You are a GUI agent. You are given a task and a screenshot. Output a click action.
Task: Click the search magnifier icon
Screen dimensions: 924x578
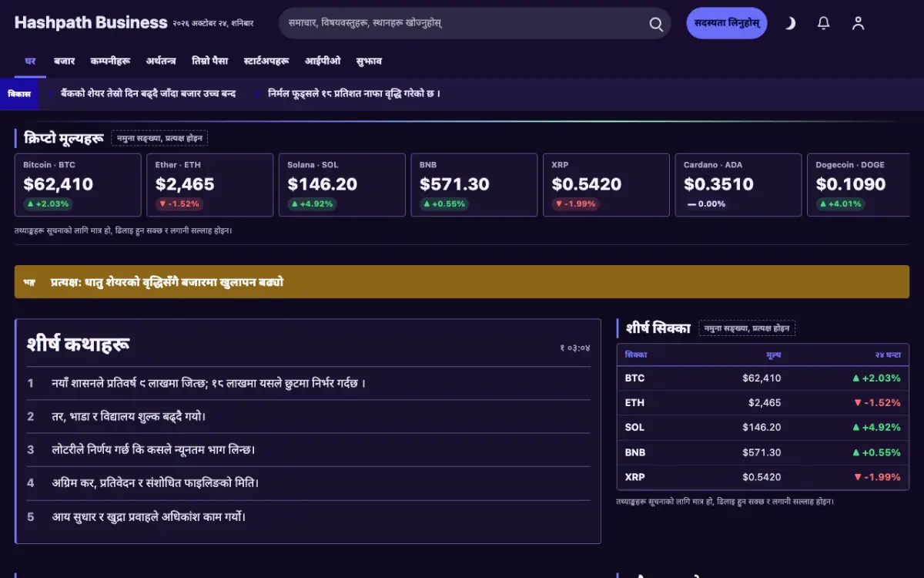tap(656, 24)
